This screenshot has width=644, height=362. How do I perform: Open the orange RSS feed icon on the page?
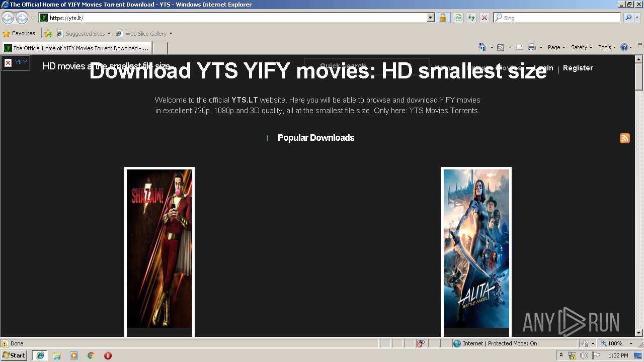point(625,138)
